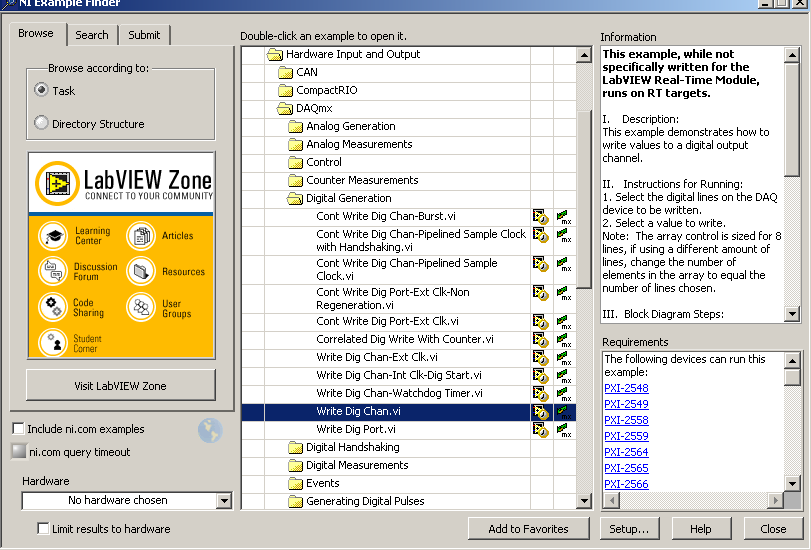Open the User Groups icon
The height and width of the screenshot is (550, 811).
pyautogui.click(x=141, y=307)
